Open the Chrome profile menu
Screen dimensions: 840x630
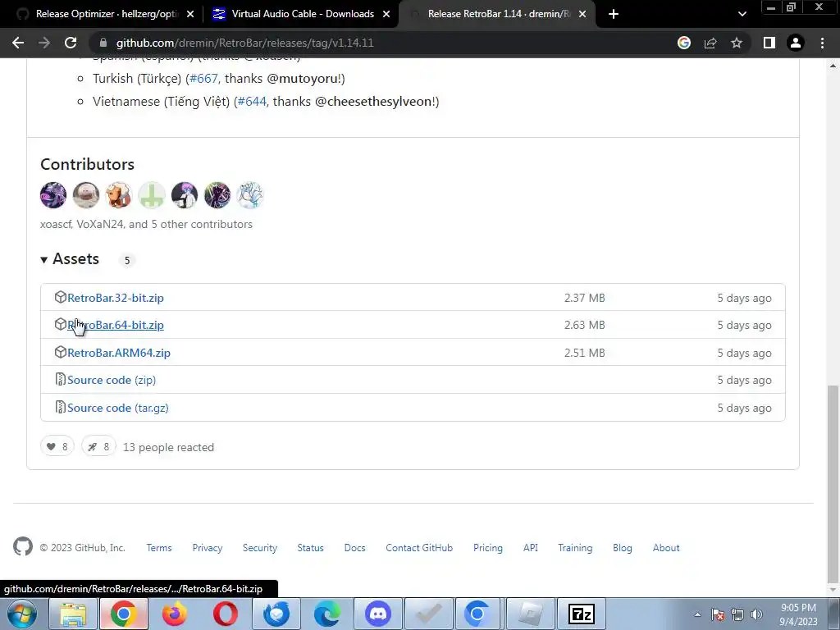coord(796,43)
